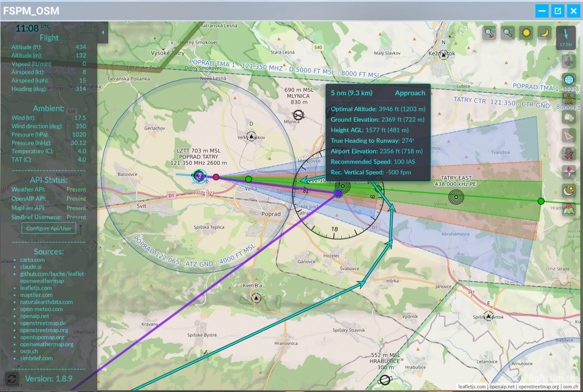The width and height of the screenshot is (583, 392).
Task: Click the wind indicator showing 17.5kt
Action: click(566, 38)
